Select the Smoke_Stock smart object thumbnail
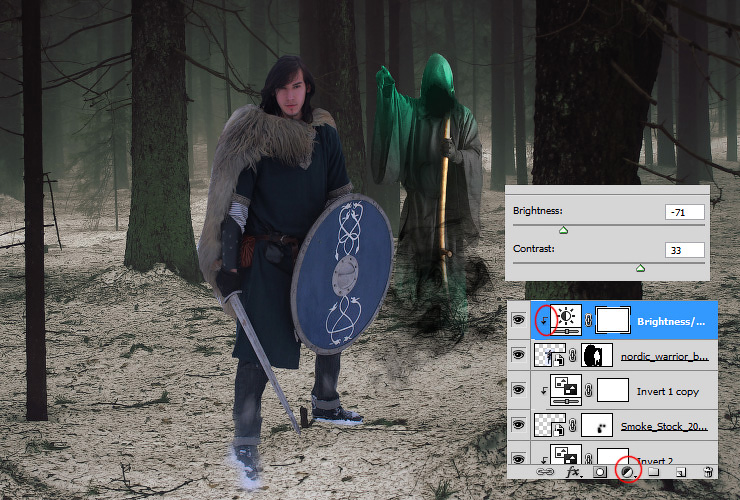The width and height of the screenshot is (740, 500). pyautogui.click(x=550, y=425)
